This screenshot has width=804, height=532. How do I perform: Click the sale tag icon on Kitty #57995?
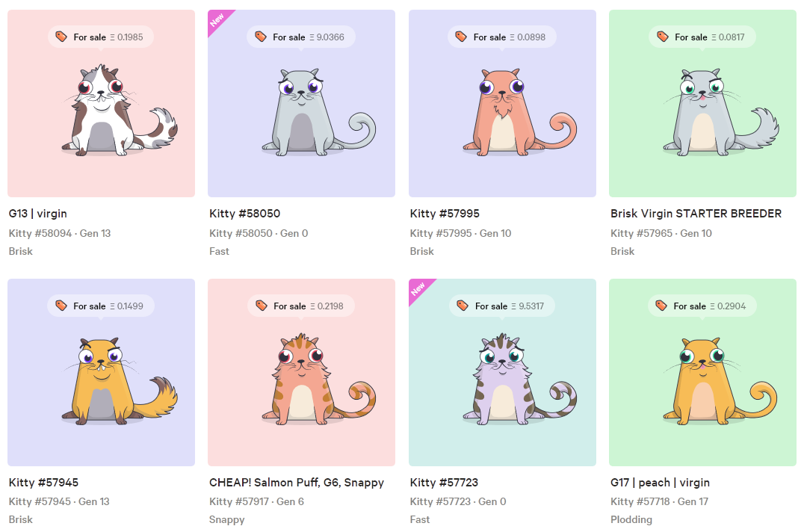461,37
